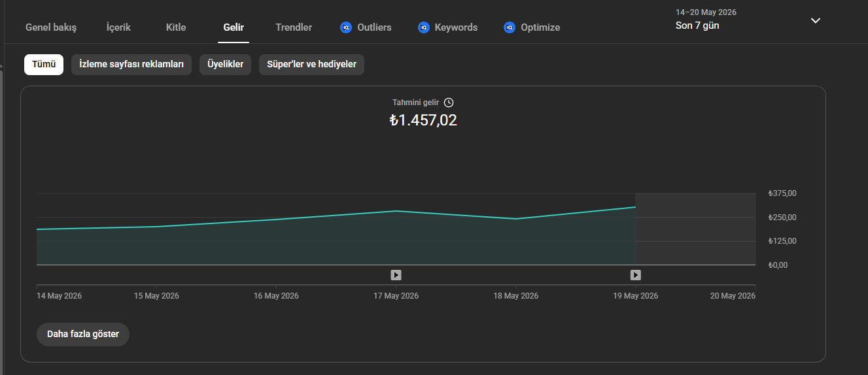Click the clock icon next to Tahmini gelir
The image size is (868, 375).
448,103
